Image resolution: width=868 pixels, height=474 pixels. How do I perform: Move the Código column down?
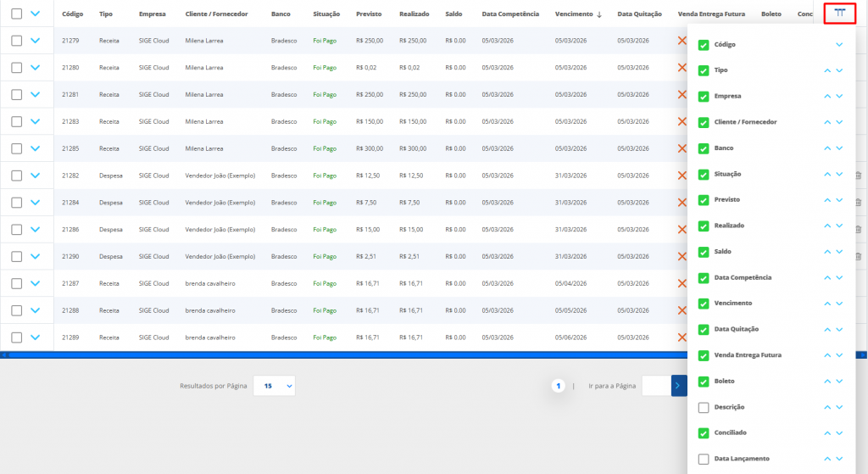pos(839,44)
